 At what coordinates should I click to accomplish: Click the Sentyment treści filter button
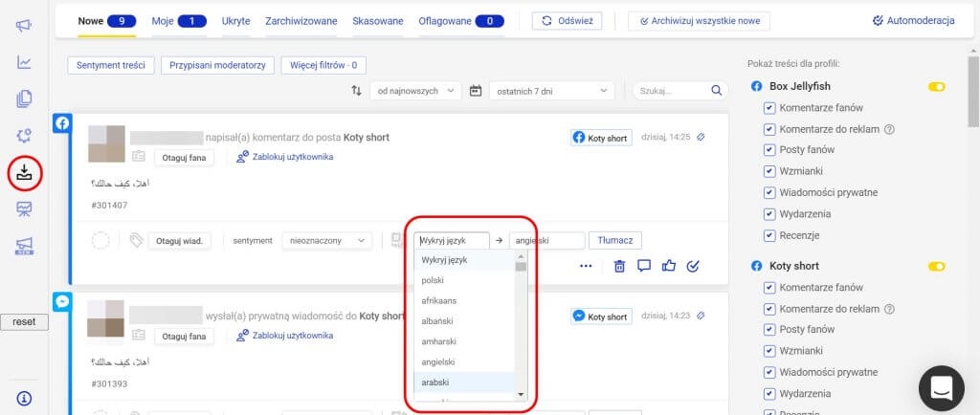click(111, 65)
